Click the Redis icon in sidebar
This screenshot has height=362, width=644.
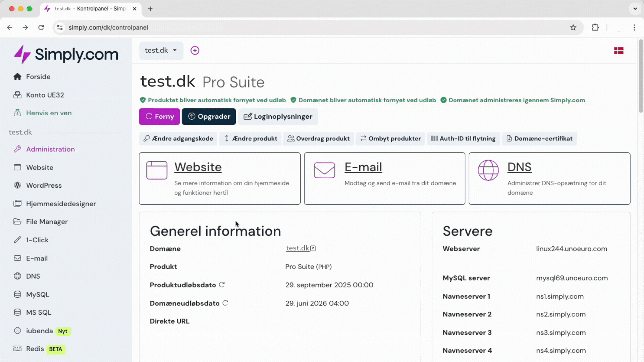click(x=17, y=349)
